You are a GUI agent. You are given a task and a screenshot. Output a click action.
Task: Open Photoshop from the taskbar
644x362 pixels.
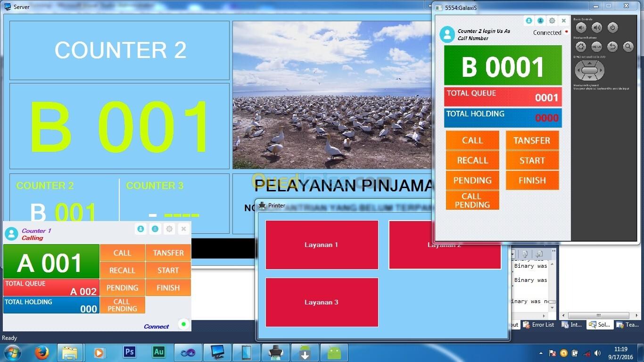pyautogui.click(x=129, y=352)
